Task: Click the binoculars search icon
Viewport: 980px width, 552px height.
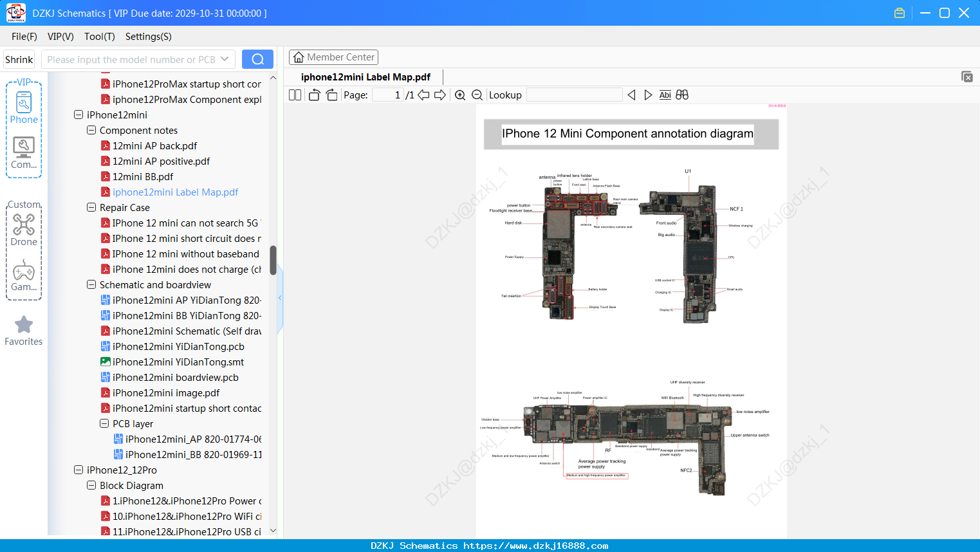Action: coord(682,95)
